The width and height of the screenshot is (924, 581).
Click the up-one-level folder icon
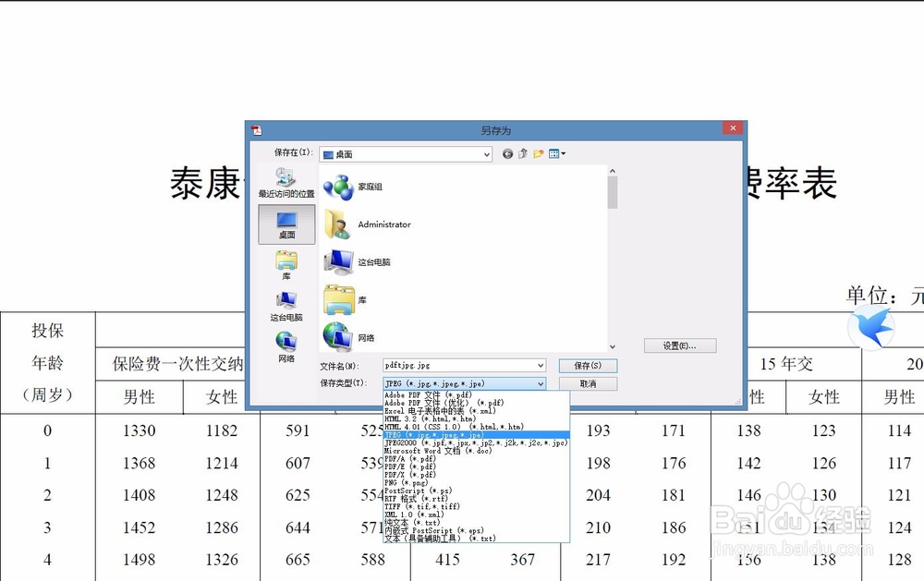523,153
